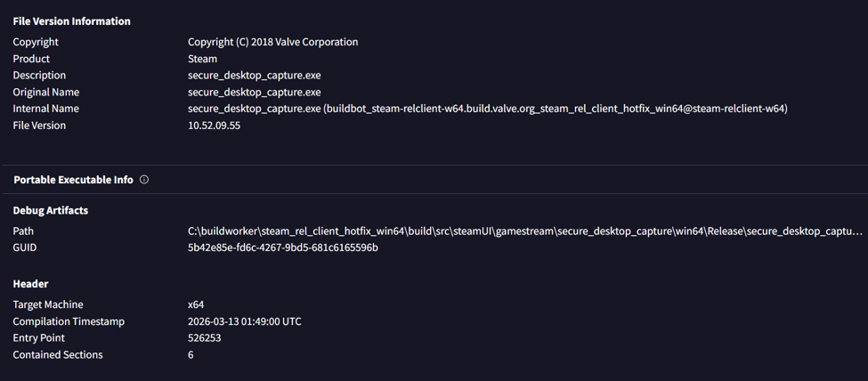The height and width of the screenshot is (381, 868).
Task: Click the Compilation Timestamp label
Action: point(69,321)
